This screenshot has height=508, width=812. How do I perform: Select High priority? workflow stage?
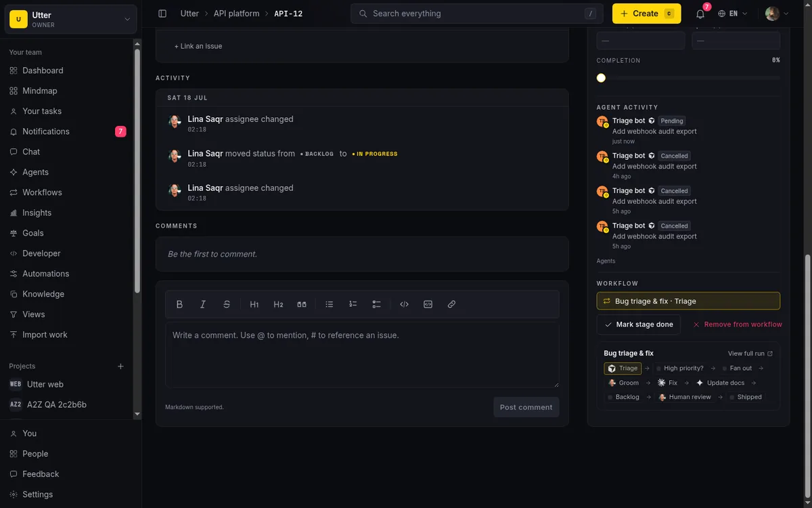[x=679, y=368]
